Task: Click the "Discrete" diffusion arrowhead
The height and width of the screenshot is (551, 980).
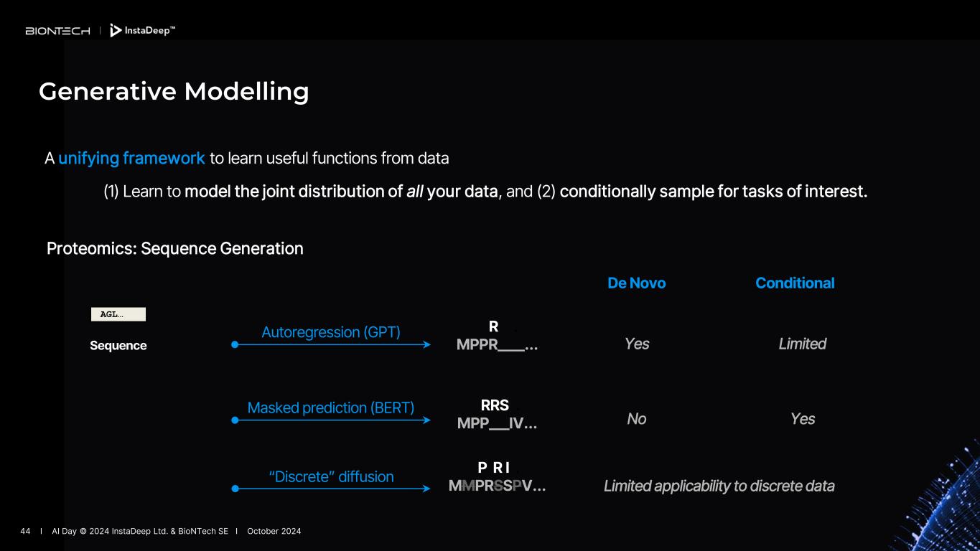Action: [426, 489]
